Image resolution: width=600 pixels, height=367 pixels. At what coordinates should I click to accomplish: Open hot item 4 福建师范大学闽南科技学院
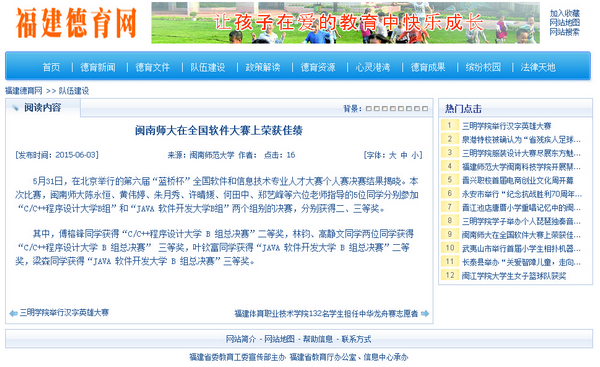tap(521, 167)
